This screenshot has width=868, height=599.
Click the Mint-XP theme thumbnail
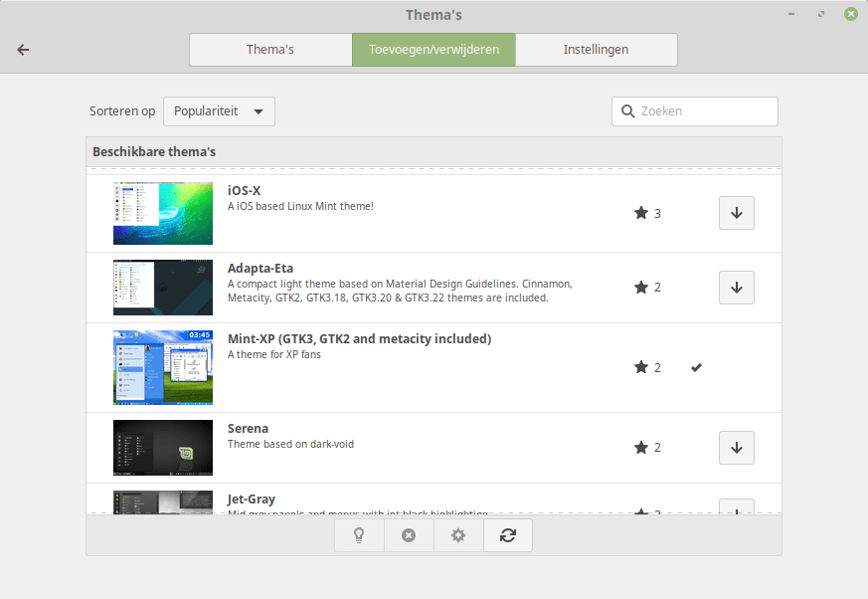pyautogui.click(x=163, y=367)
